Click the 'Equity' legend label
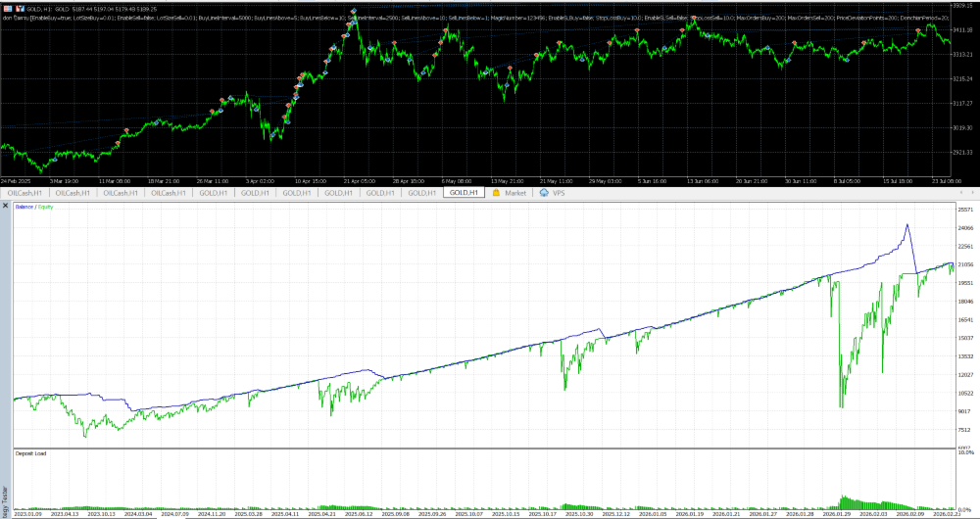The height and width of the screenshot is (519, 980). (x=46, y=206)
